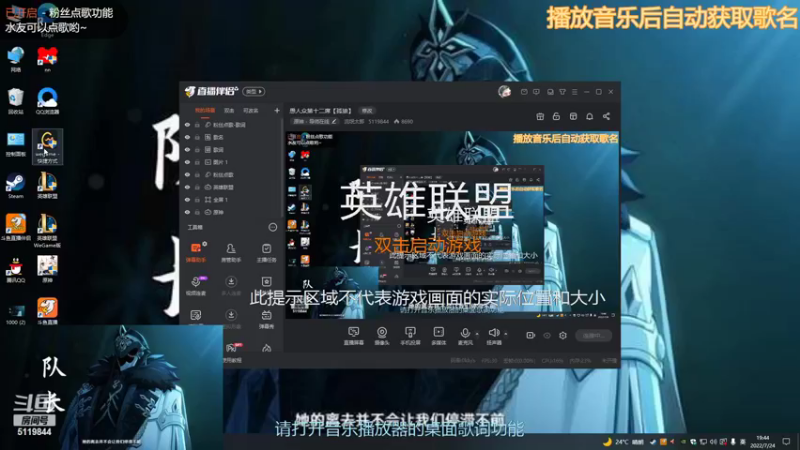Hide the 英雄联盟 layer with its eye
The image size is (800, 450).
click(x=188, y=187)
